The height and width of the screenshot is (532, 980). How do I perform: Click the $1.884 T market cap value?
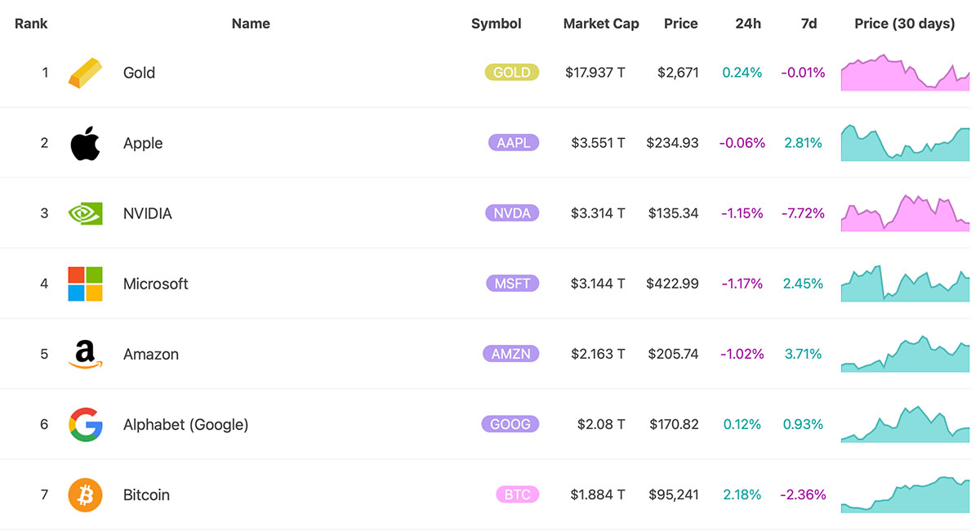pyautogui.click(x=599, y=494)
